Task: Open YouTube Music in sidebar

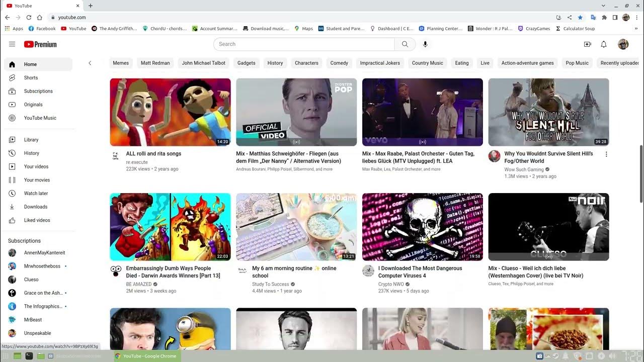Action: (38, 118)
